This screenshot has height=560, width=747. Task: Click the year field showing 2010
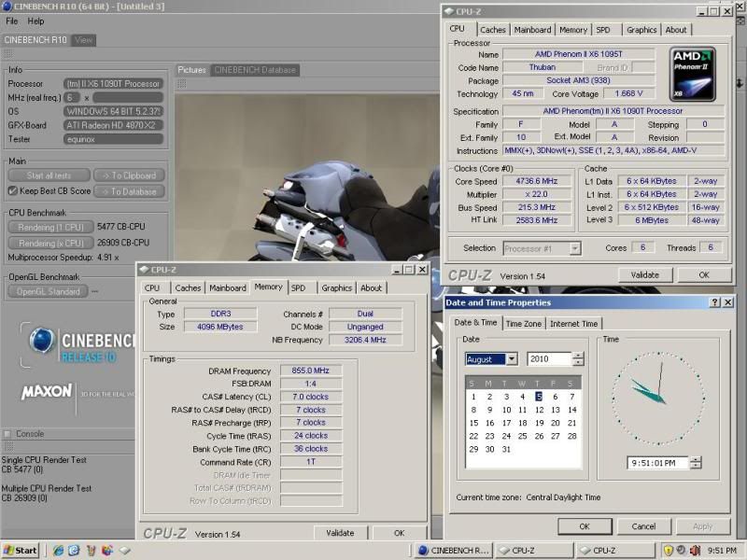pos(549,359)
